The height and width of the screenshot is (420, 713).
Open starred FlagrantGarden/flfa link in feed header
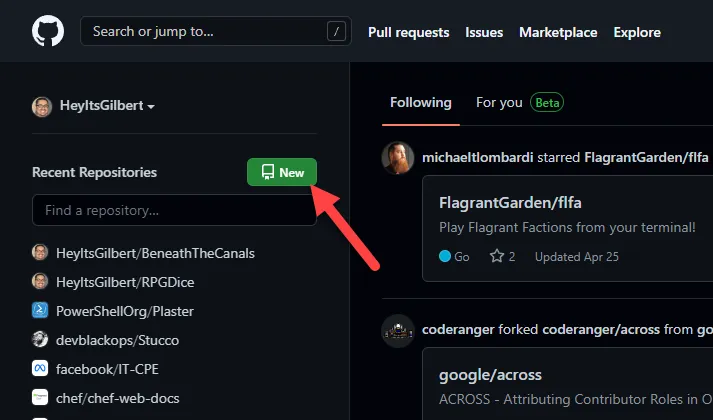(x=646, y=158)
